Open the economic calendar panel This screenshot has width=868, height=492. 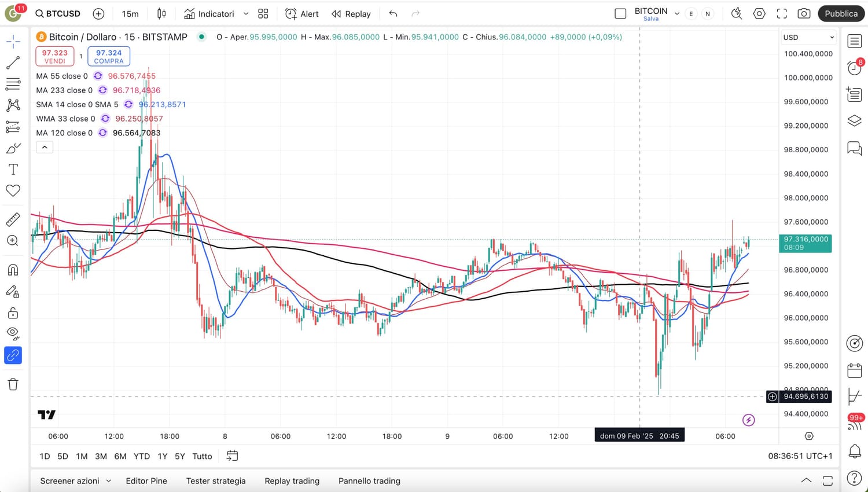(855, 370)
